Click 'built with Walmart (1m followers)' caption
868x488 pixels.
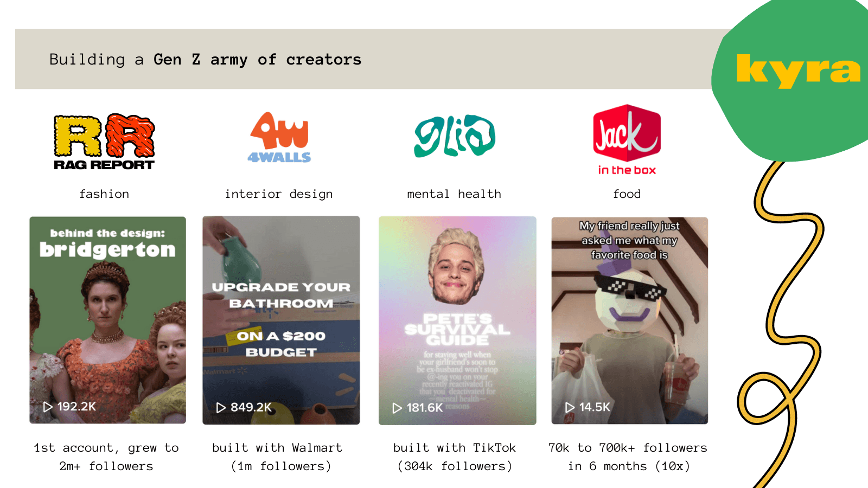[x=277, y=457]
